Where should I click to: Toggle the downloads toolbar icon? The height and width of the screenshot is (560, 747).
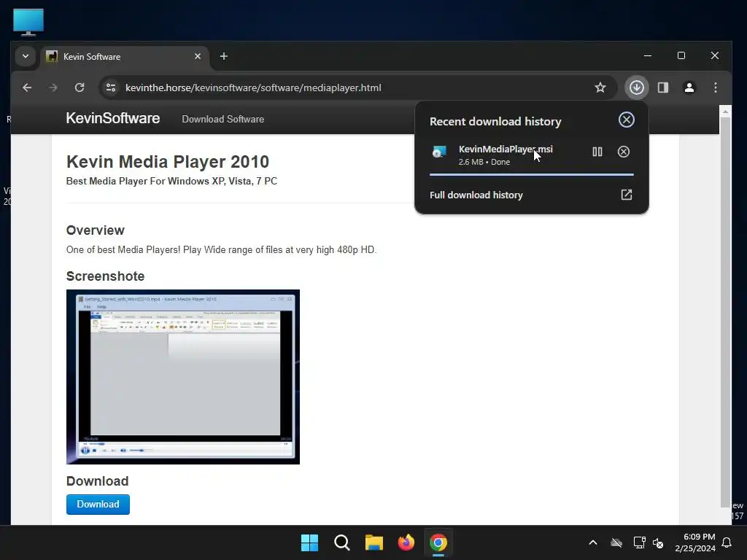[636, 87]
